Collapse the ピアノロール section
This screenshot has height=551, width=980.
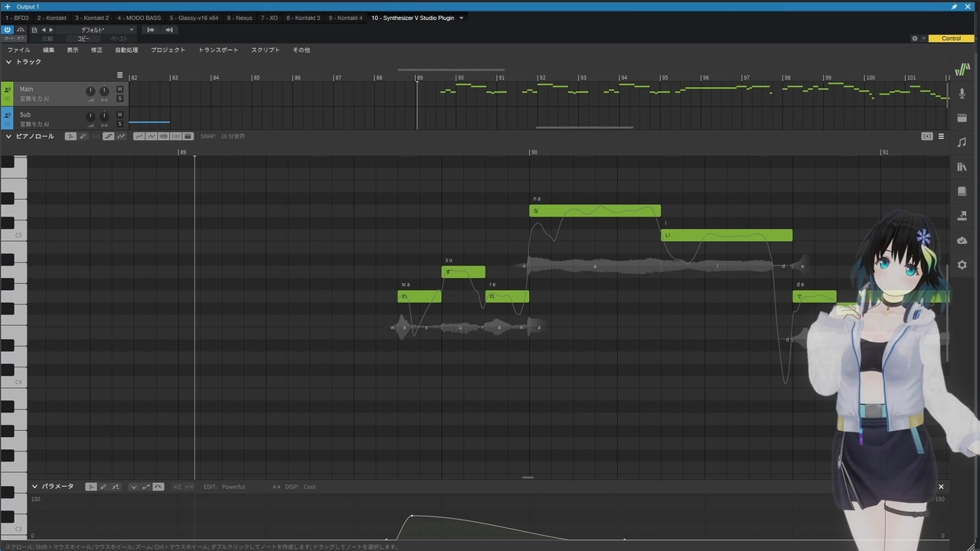pos(9,136)
